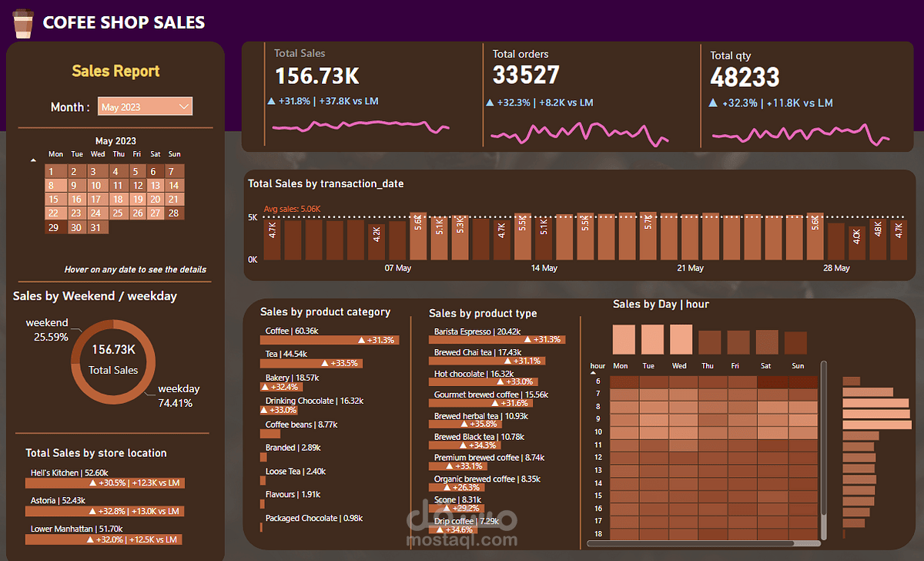Viewport: 924px width, 561px height.
Task: Click date 28 in the calendar
Action: click(174, 213)
